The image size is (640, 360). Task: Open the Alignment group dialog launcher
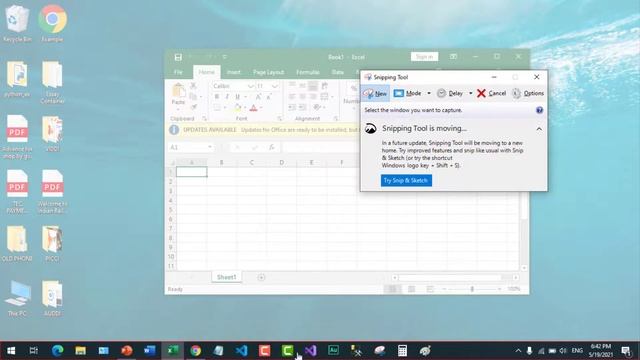coord(336,118)
